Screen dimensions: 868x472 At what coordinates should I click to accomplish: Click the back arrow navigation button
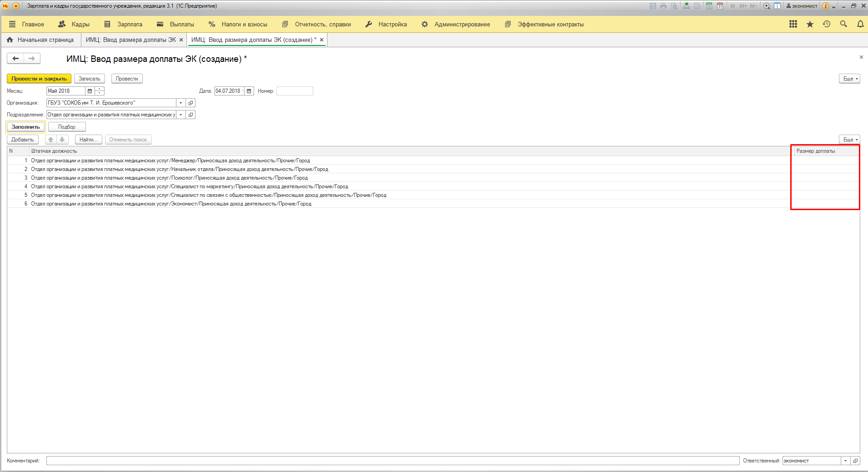point(15,58)
